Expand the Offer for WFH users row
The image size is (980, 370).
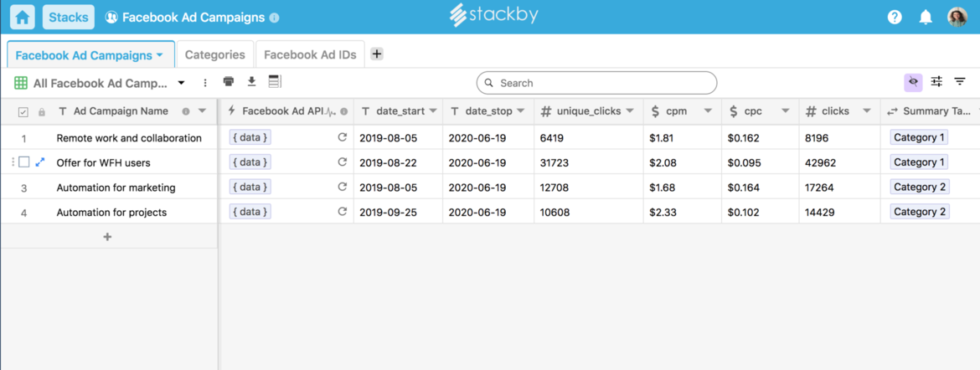[x=40, y=162]
